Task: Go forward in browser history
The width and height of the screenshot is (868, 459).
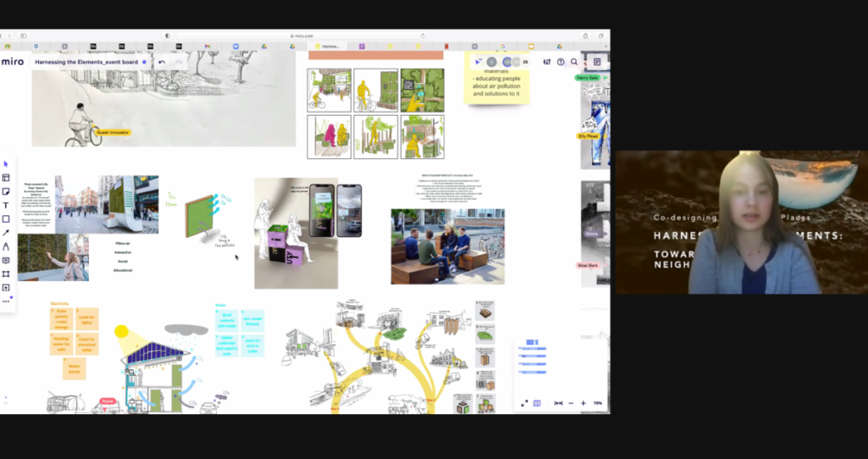Action: click(x=9, y=36)
